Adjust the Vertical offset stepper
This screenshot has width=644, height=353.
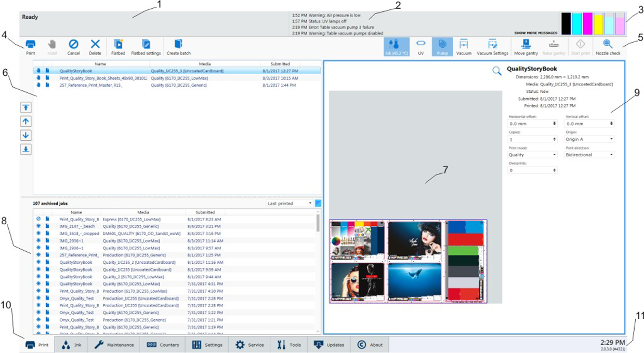(x=611, y=124)
